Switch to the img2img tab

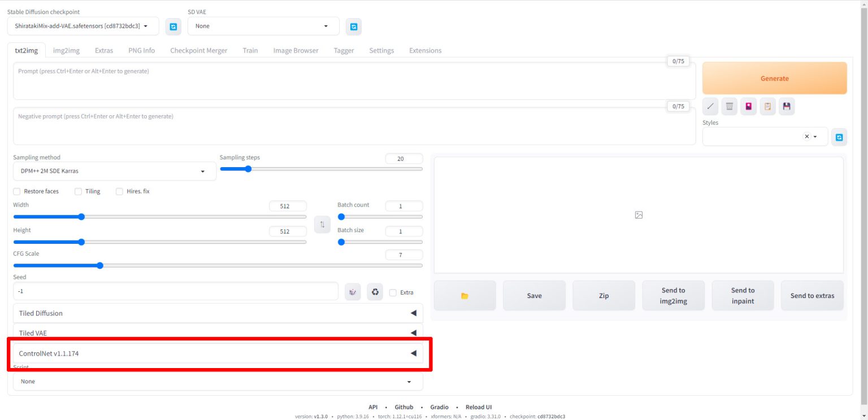(66, 50)
